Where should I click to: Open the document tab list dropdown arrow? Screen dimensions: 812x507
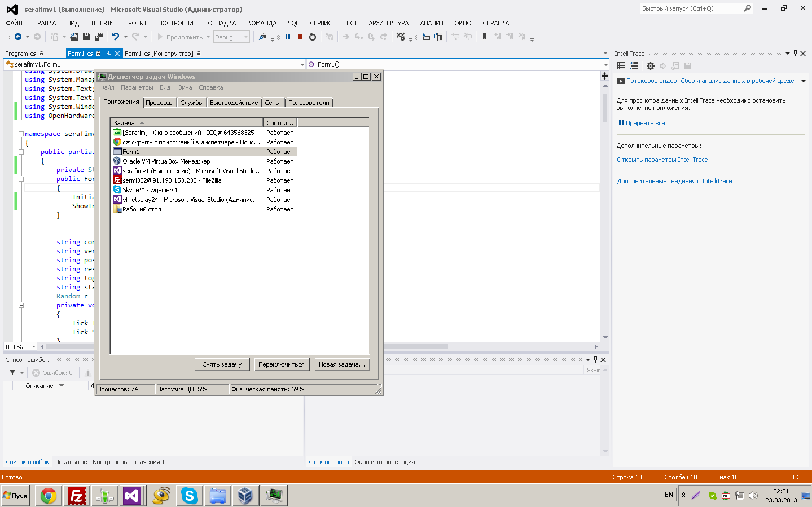605,54
